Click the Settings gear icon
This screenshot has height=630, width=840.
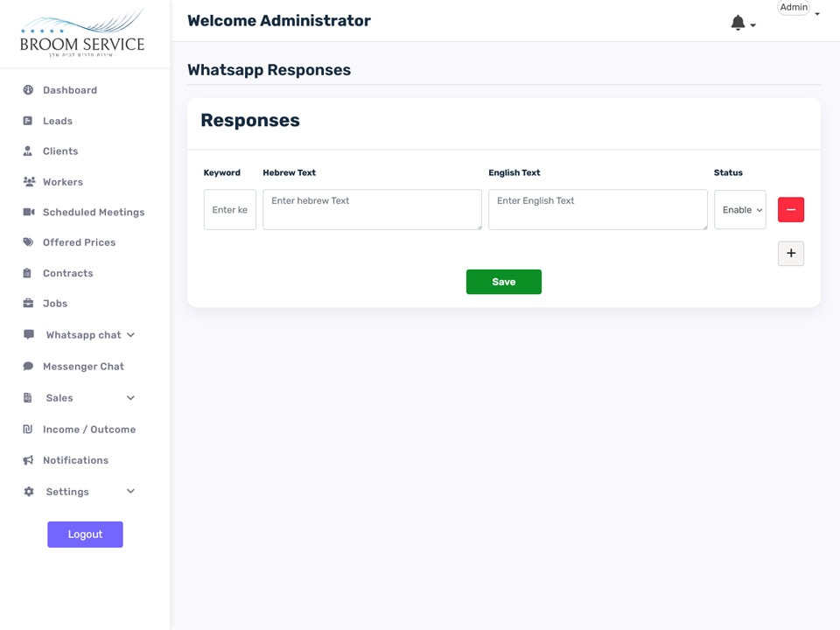(29, 491)
